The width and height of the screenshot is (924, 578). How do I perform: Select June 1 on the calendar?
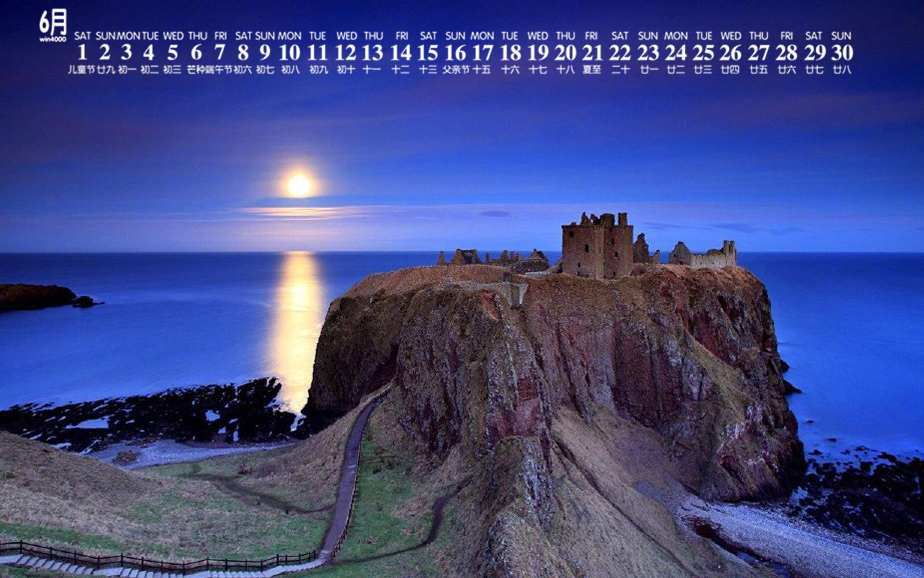(x=82, y=52)
